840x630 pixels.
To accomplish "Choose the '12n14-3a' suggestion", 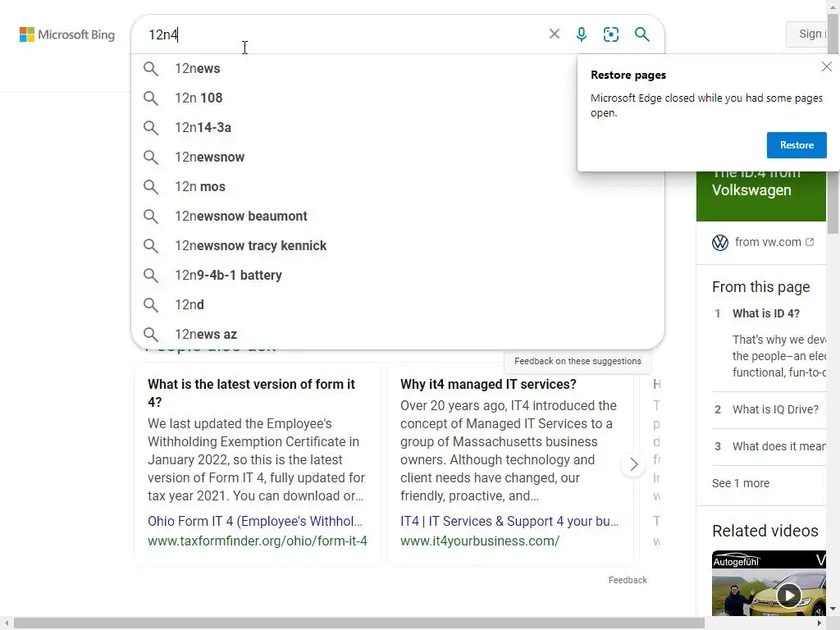I will point(398,127).
